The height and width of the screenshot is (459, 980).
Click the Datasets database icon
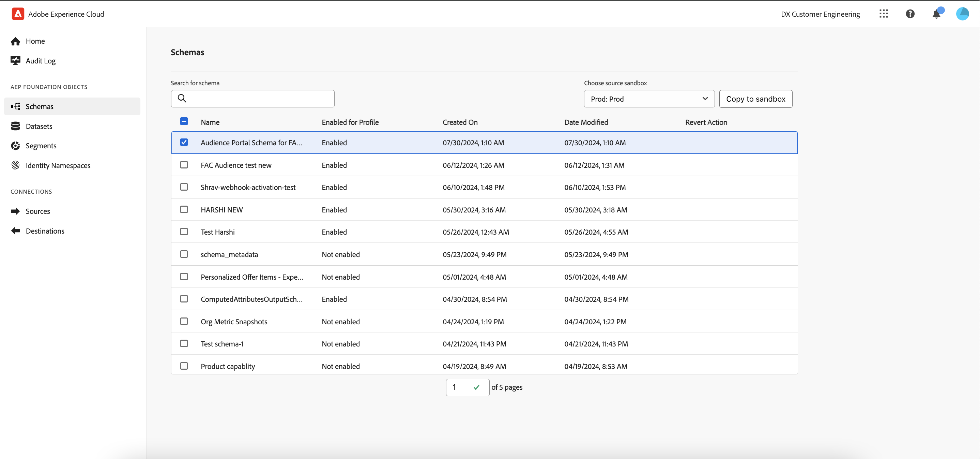point(16,126)
